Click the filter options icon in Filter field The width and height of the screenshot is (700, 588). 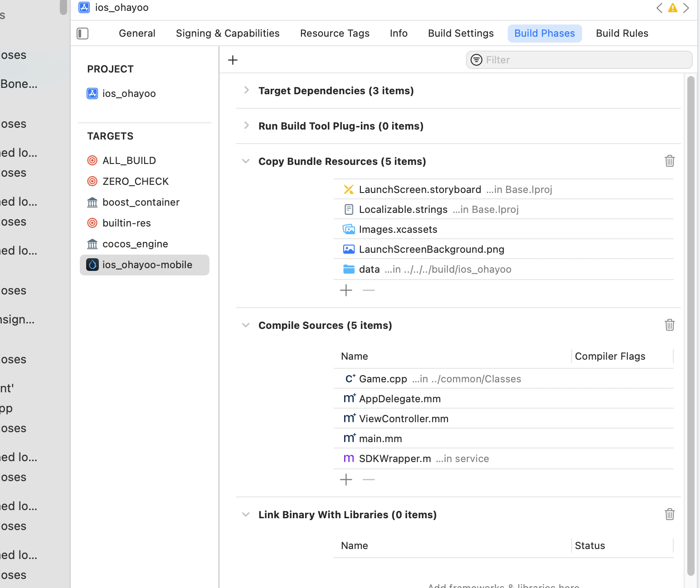pos(476,60)
